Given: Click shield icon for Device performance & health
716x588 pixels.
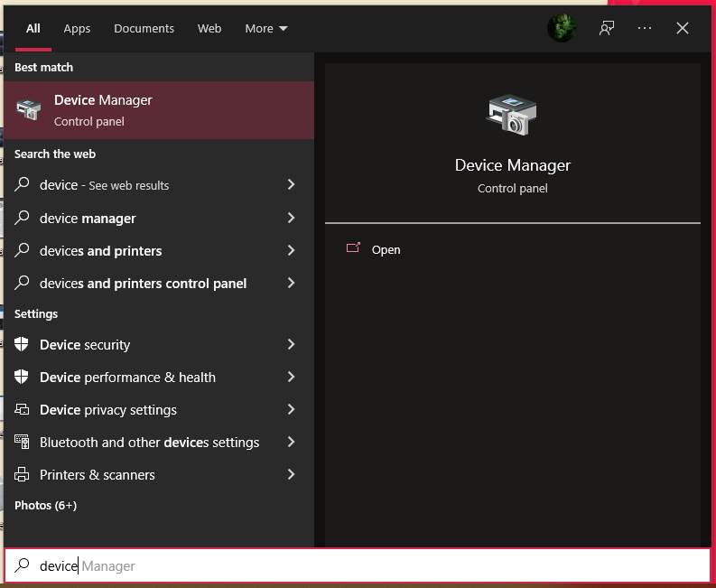Looking at the screenshot, I should click(x=22, y=377).
